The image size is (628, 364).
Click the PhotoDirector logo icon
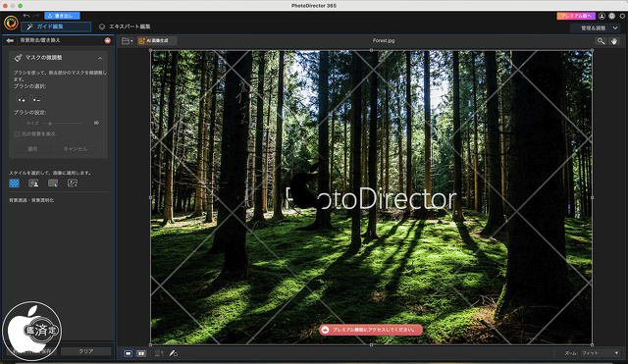(x=11, y=23)
